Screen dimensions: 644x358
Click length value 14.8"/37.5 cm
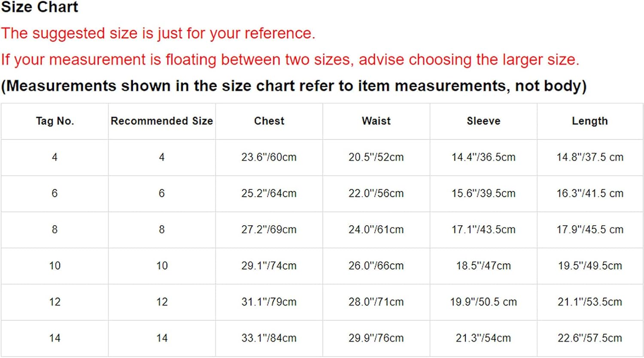[590, 157]
